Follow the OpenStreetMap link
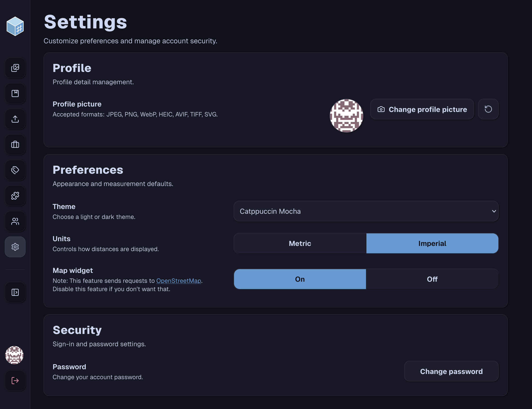This screenshot has height=409, width=532. [179, 281]
